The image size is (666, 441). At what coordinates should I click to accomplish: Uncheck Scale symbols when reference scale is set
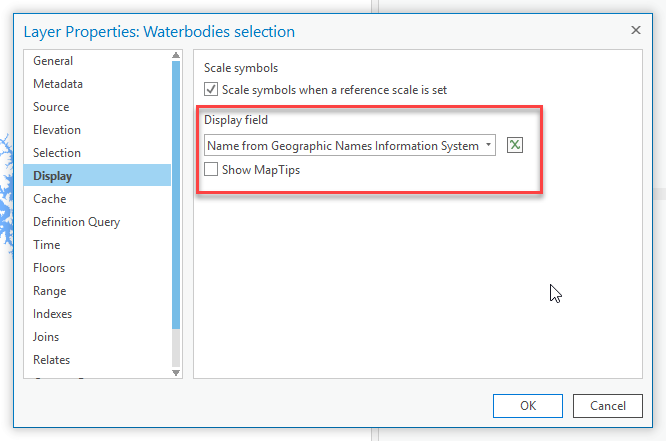pyautogui.click(x=211, y=90)
